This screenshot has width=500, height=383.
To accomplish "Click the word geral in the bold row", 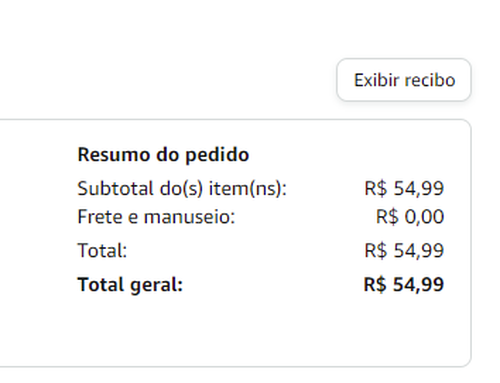I will click(156, 286).
